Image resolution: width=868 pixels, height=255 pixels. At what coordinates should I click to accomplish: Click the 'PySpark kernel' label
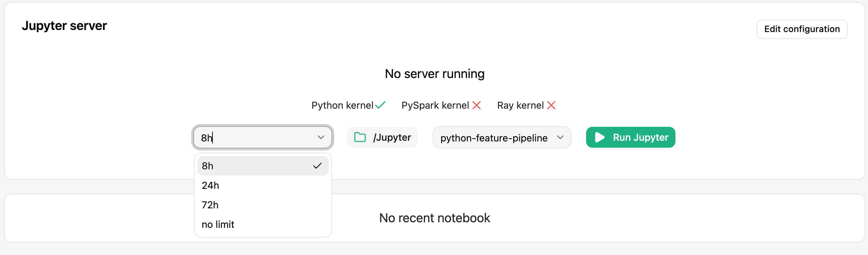(435, 105)
